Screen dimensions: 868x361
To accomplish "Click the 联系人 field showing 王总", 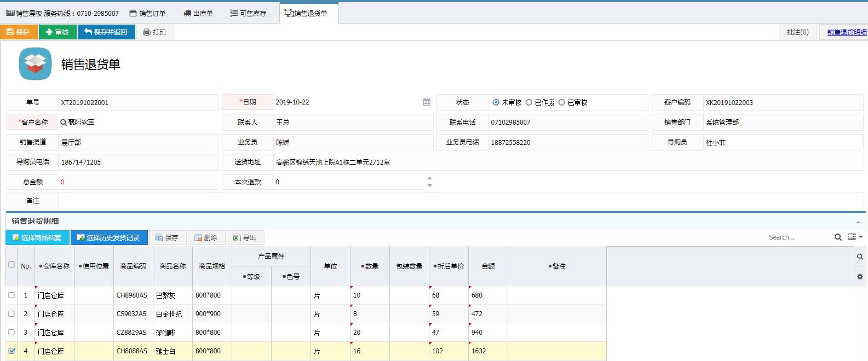I will (x=353, y=123).
